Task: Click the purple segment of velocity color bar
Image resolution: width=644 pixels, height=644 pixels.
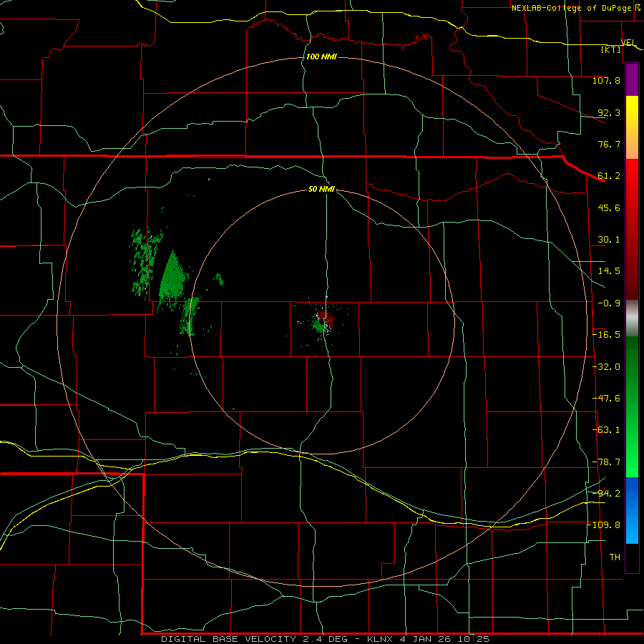Action: coord(632,80)
